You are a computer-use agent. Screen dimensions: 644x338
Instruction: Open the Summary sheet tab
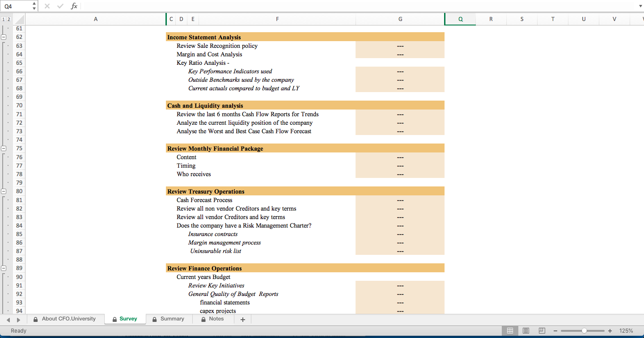(x=168, y=319)
